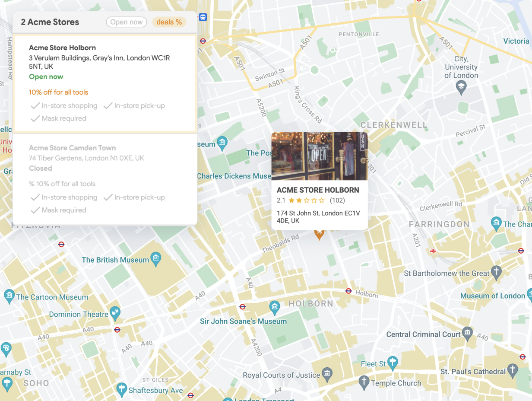Click the CLERKENWELL district label

pyautogui.click(x=394, y=125)
